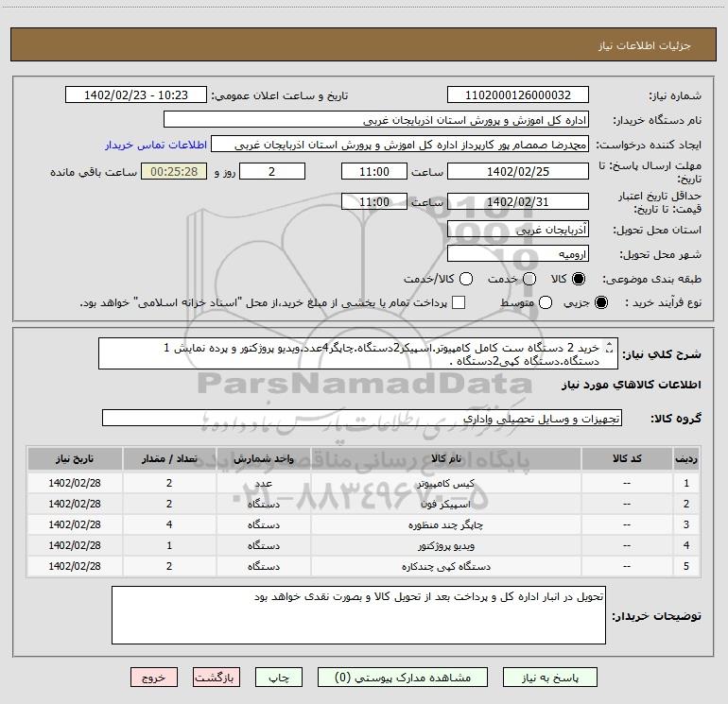Click the شرح کلی نیاز description textarea
Image resolution: width=728 pixels, height=704 pixels.
click(x=358, y=353)
